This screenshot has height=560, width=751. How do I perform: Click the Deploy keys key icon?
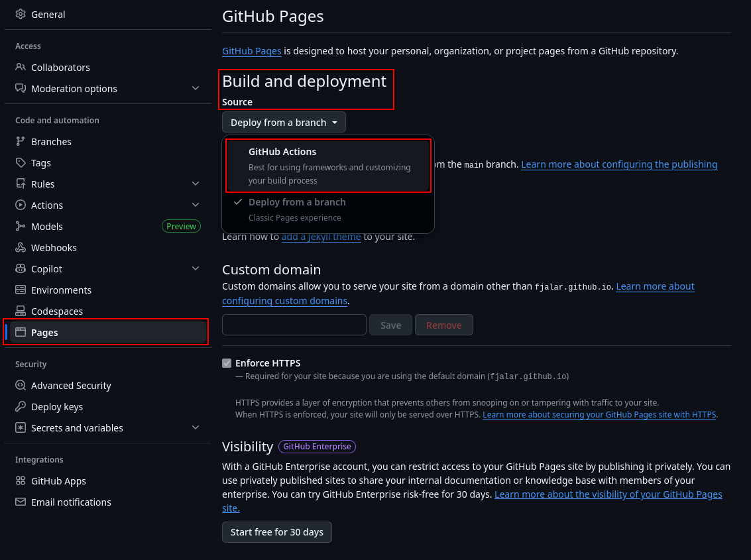click(20, 406)
